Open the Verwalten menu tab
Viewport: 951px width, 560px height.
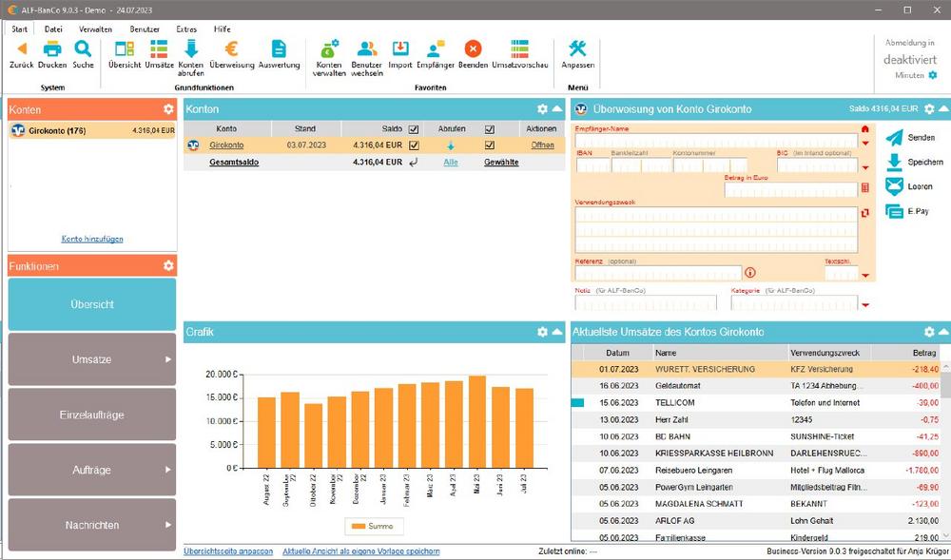pyautogui.click(x=95, y=29)
